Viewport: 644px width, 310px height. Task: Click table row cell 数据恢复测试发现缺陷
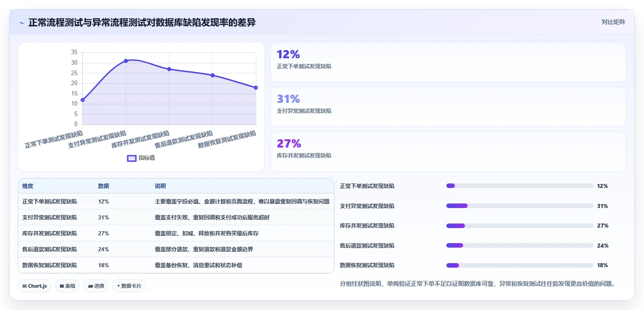click(x=50, y=265)
